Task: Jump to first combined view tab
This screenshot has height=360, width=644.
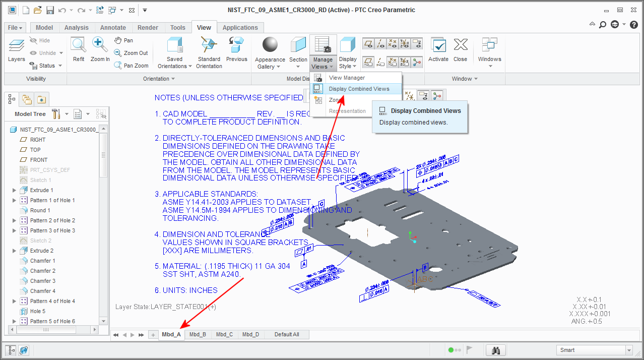Action: tap(116, 335)
